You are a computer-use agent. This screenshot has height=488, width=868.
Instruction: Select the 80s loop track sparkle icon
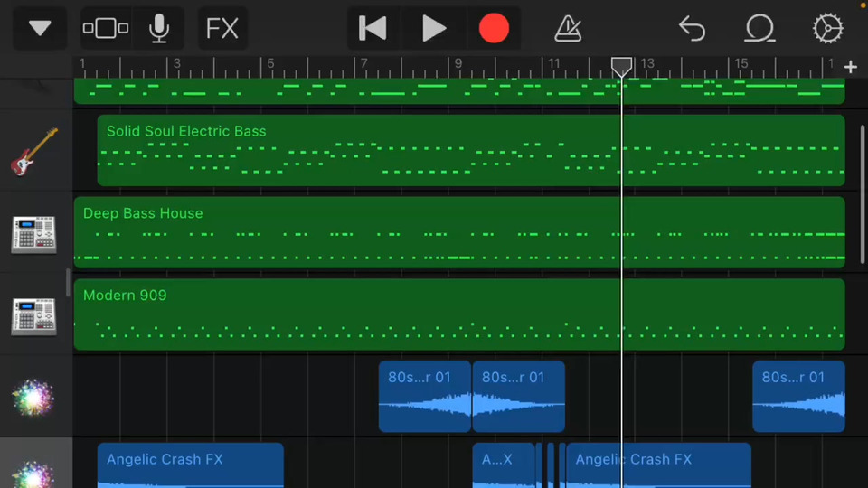point(33,398)
